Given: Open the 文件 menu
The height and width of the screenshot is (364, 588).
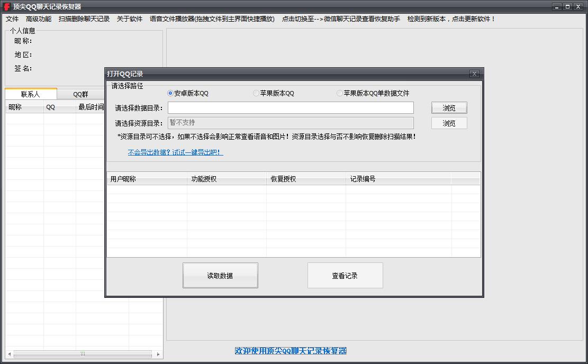Looking at the screenshot, I should (x=12, y=19).
